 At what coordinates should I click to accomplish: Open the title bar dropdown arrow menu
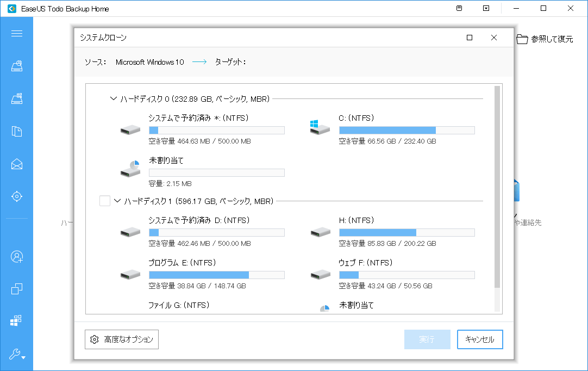click(x=486, y=9)
